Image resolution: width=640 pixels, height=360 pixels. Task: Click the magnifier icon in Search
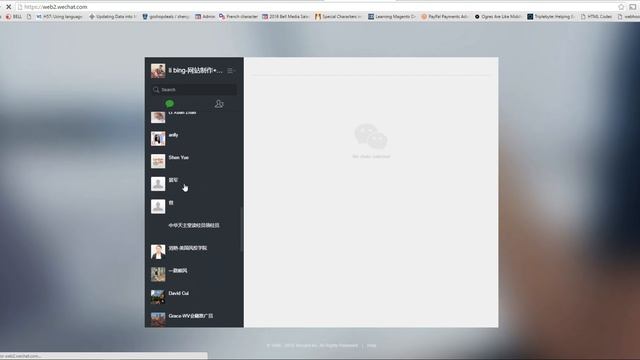156,89
